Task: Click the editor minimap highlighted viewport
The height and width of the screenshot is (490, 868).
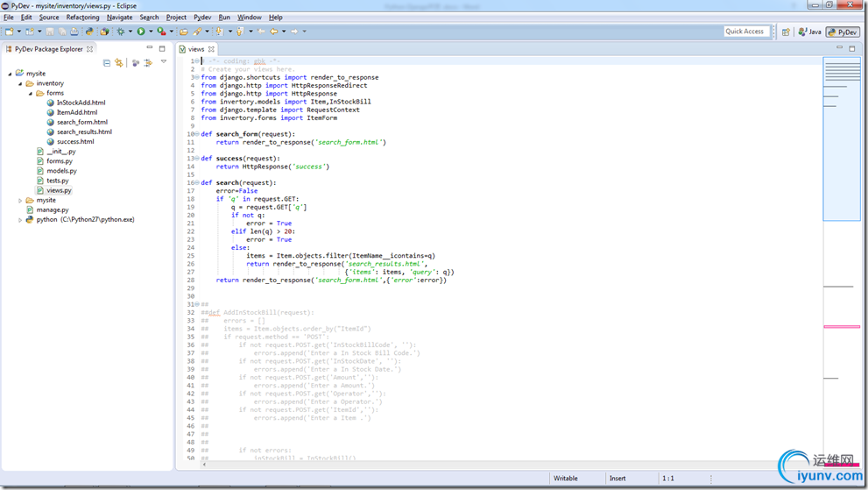Action: 842,138
